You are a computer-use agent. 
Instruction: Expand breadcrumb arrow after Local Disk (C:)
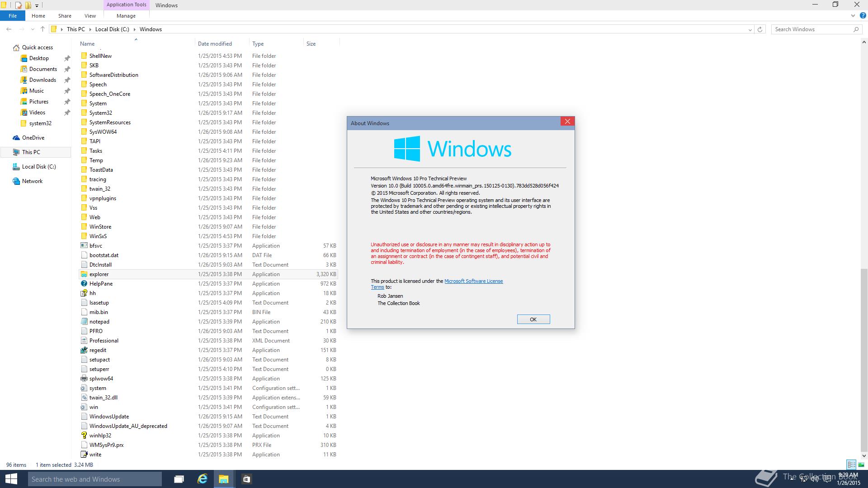[x=134, y=29]
